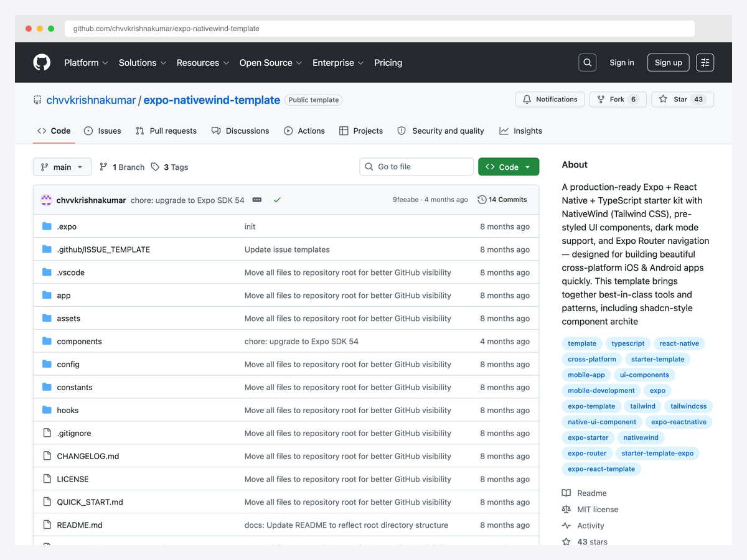Select the typescript topic tag
The image size is (747, 560).
tap(628, 343)
